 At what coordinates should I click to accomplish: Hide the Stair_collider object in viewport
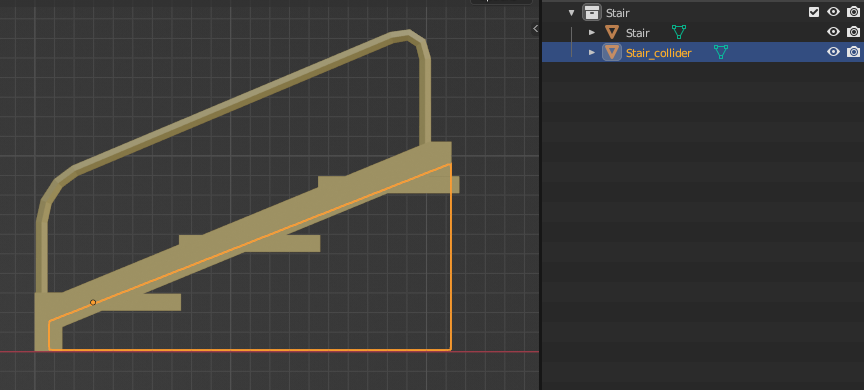click(x=833, y=52)
